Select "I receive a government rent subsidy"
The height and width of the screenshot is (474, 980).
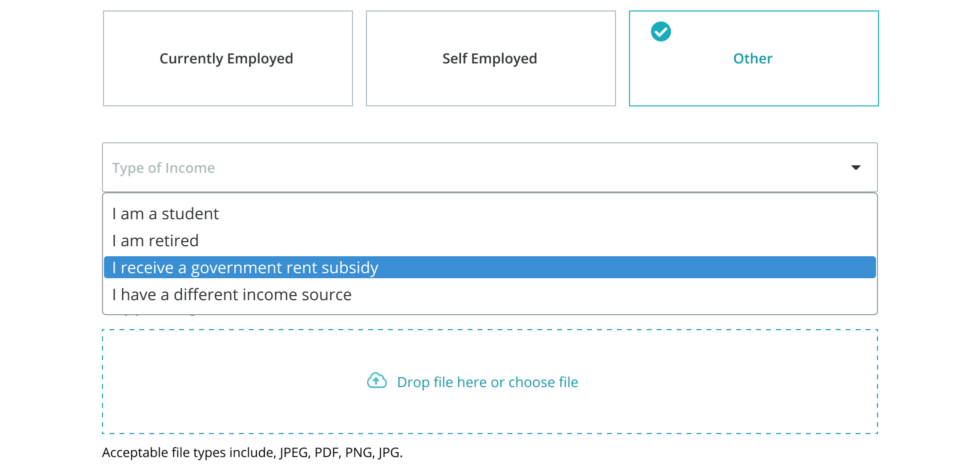tap(245, 268)
